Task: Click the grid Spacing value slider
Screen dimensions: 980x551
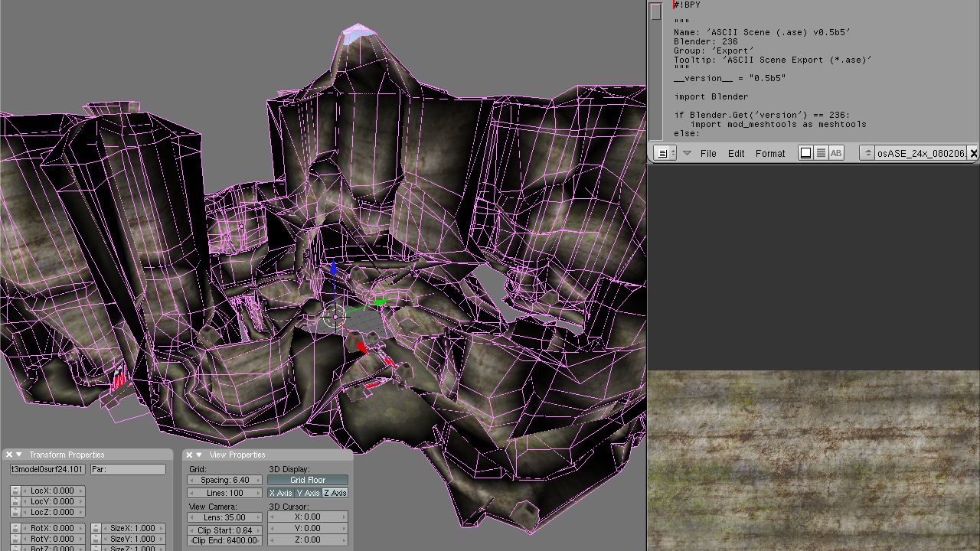Action: 225,480
